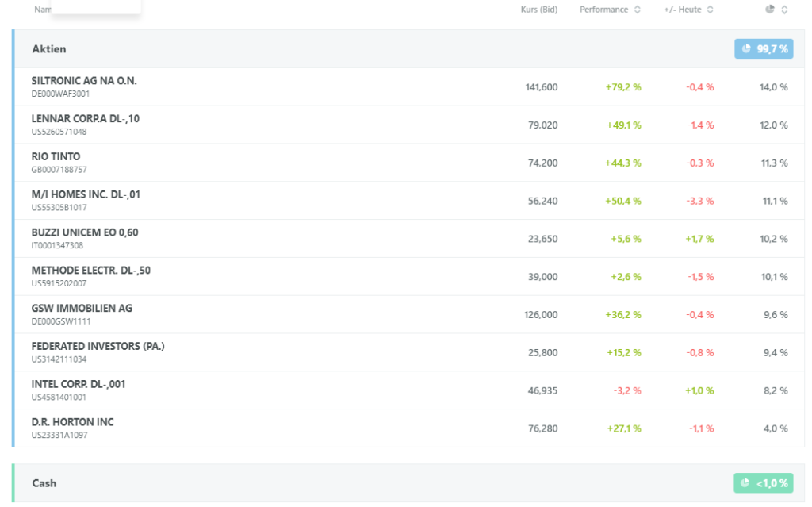Click ISIN DE000GSW1111
The width and height of the screenshot is (812, 507).
[61, 321]
